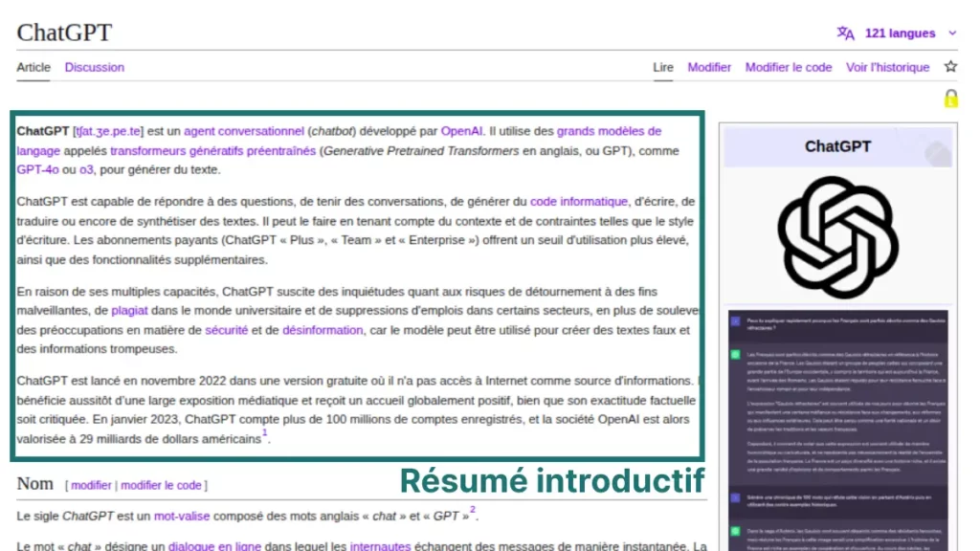
Task: Open the ChatGPT pronunciation IPA link
Action: pyautogui.click(x=108, y=131)
